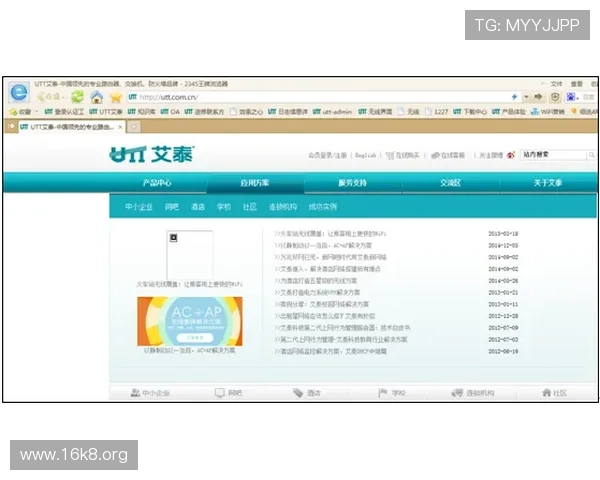Click the 网吧 monitor icon in bottom bar
Viewport: 600px width, 480px height.
(x=220, y=393)
